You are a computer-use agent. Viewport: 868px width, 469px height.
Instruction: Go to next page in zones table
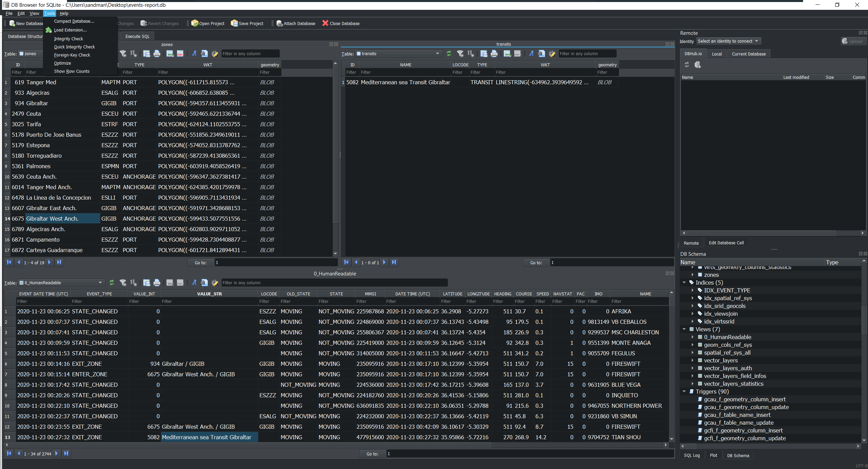tap(49, 262)
